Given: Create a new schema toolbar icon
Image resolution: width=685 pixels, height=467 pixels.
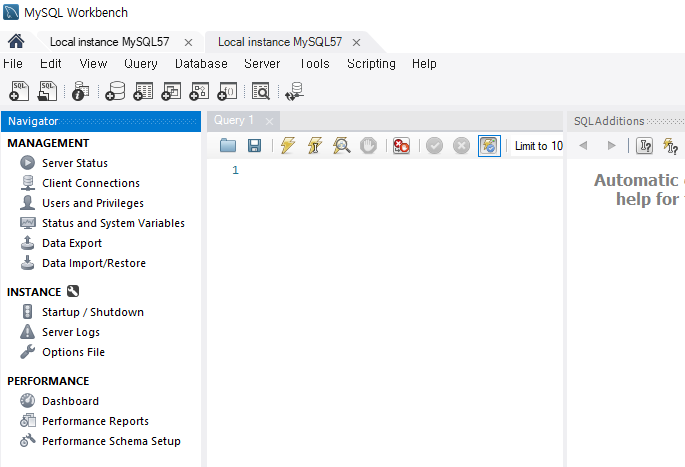Looking at the screenshot, I should pos(115,91).
